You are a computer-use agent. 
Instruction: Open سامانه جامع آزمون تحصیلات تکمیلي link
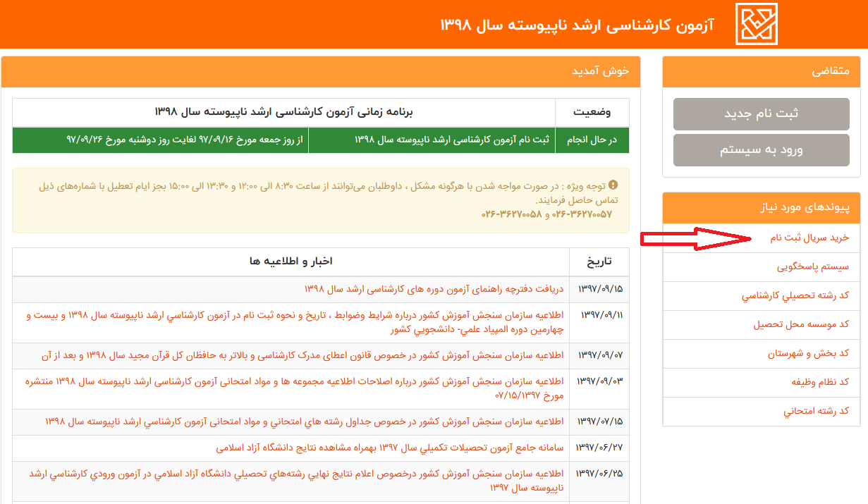point(391,448)
